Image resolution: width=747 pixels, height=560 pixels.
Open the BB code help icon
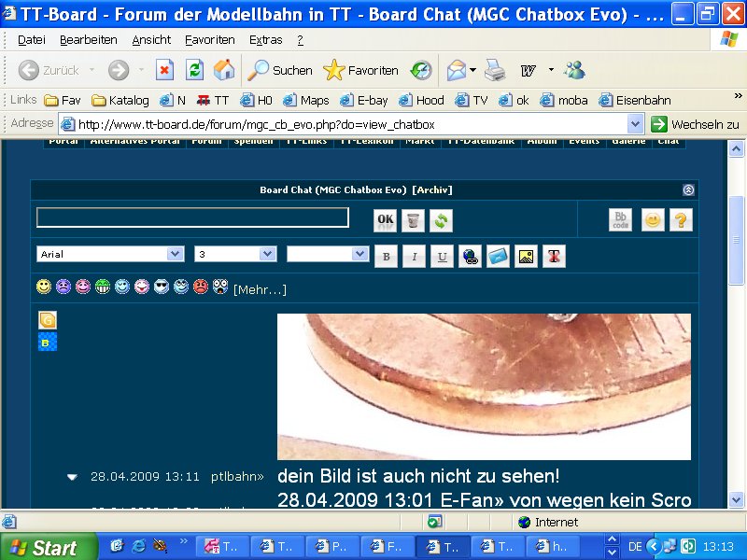click(620, 220)
